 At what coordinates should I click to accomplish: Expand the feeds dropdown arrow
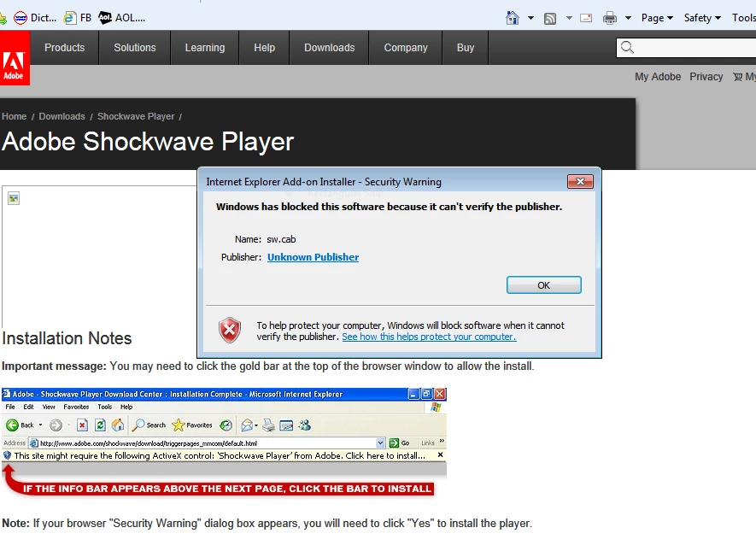click(569, 18)
